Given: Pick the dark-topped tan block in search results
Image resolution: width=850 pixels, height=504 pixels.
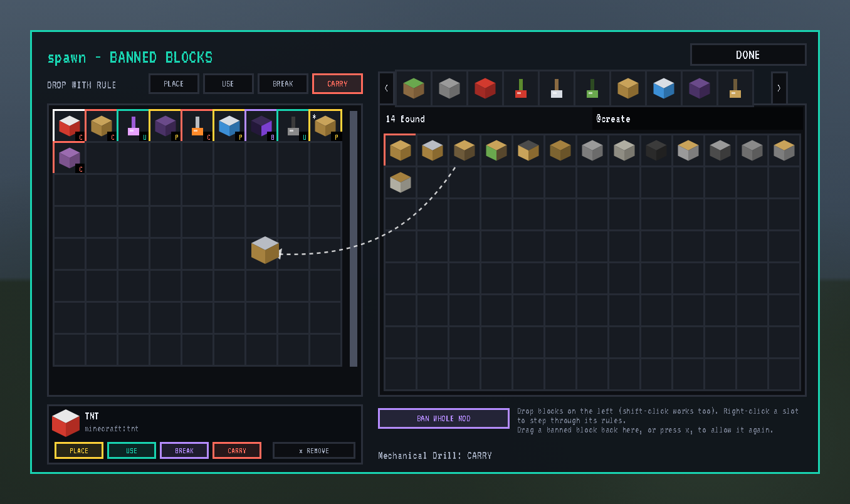Looking at the screenshot, I should [528, 150].
